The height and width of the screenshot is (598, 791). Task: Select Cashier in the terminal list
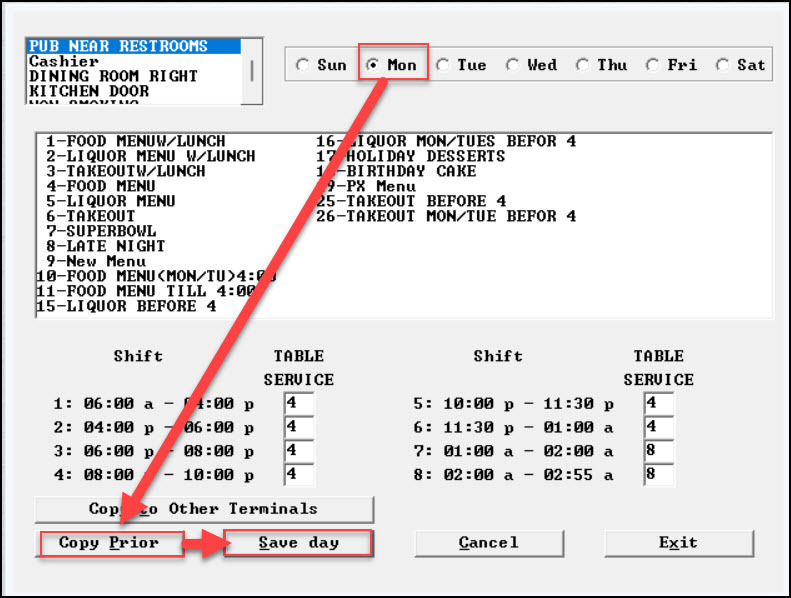point(64,61)
